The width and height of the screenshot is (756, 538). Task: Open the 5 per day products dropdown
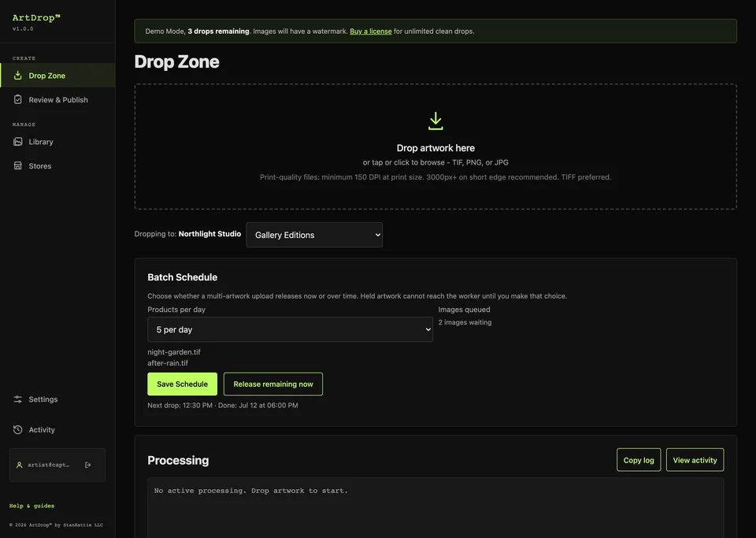(x=290, y=329)
